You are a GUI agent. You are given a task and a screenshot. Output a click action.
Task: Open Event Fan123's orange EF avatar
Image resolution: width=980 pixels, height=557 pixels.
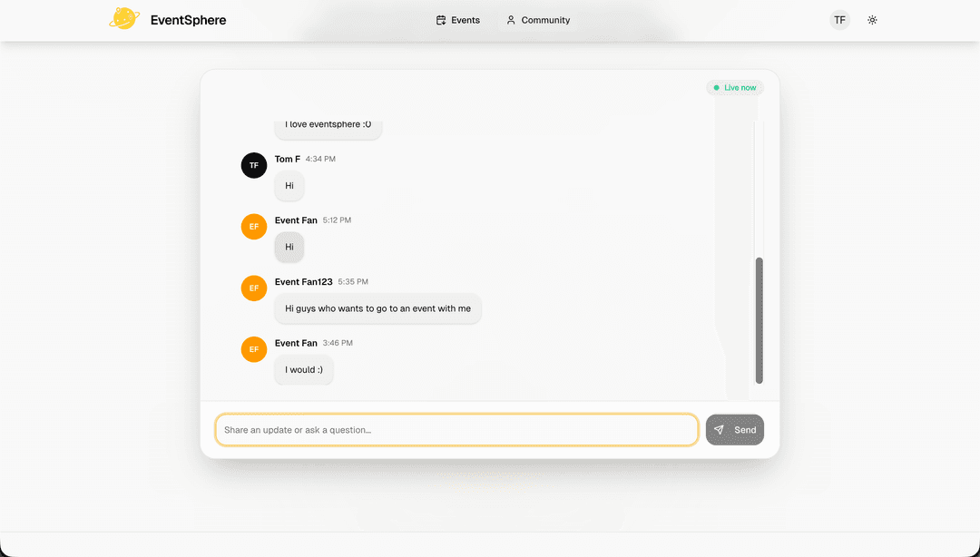253,288
